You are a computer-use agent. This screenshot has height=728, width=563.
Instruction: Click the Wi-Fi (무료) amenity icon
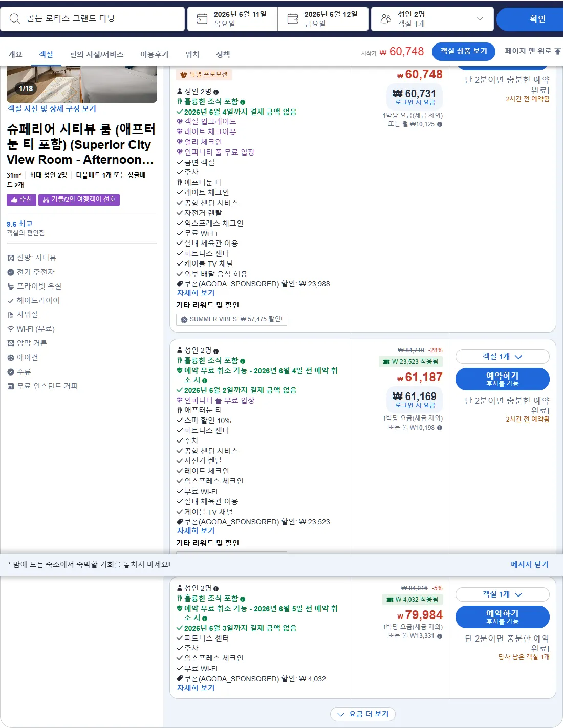point(11,329)
